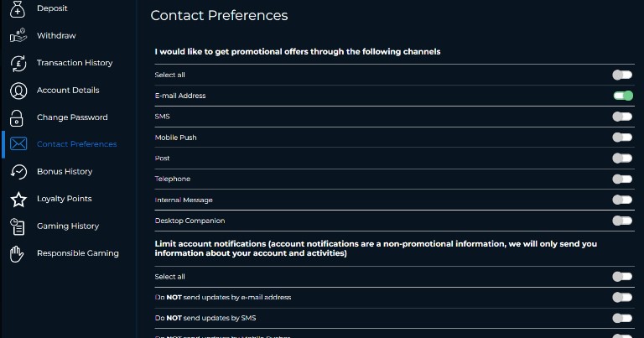The height and width of the screenshot is (338, 644).
Task: Click the Gaming History clipboard icon
Action: [18, 226]
